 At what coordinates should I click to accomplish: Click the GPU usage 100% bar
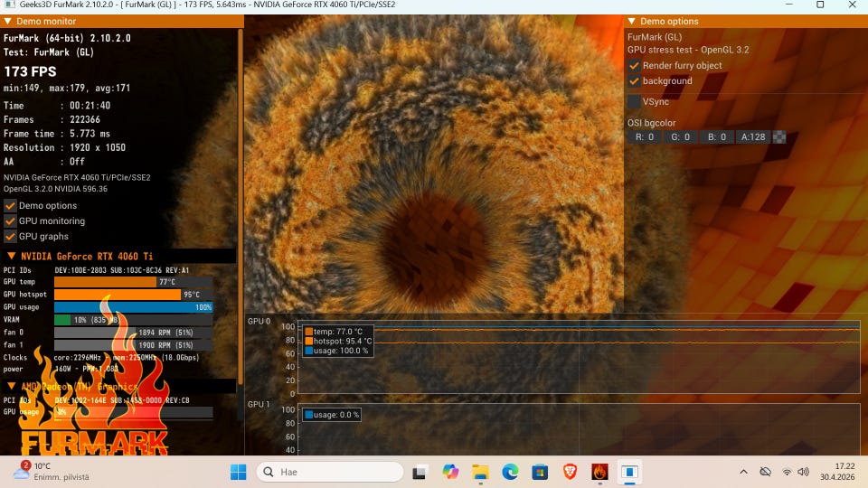click(x=134, y=307)
